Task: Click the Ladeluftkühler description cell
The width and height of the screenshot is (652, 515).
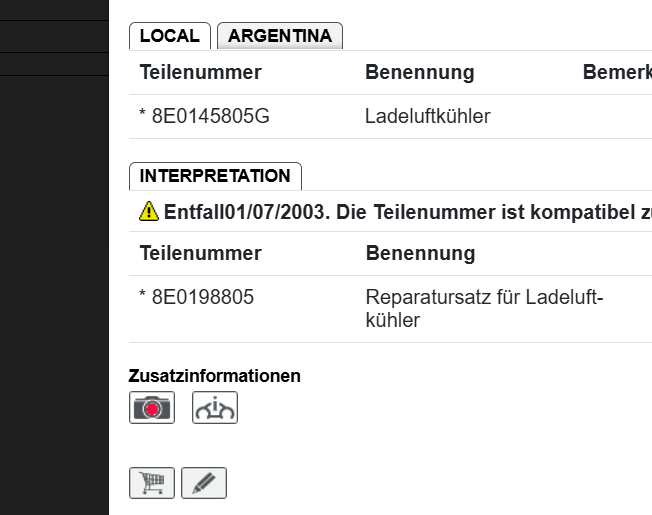Action: 427,116
